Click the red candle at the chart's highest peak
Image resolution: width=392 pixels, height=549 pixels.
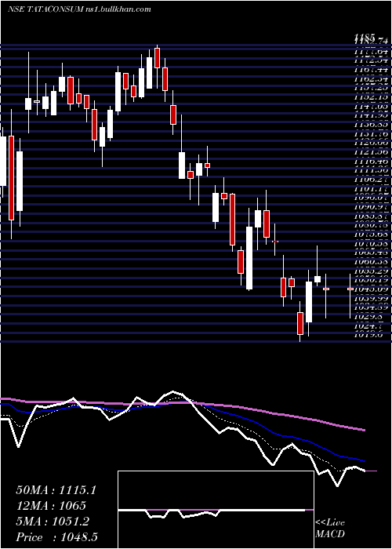[x=157, y=58]
